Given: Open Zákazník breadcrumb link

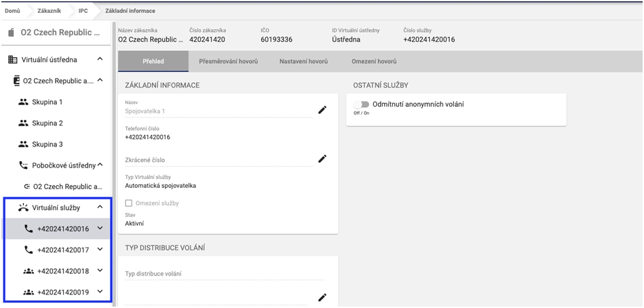Looking at the screenshot, I should tap(50, 11).
